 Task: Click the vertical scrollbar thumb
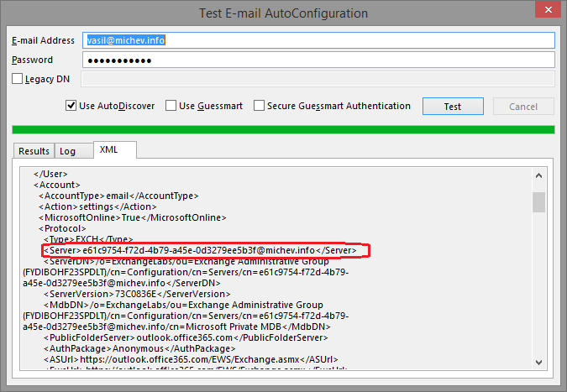(538, 202)
